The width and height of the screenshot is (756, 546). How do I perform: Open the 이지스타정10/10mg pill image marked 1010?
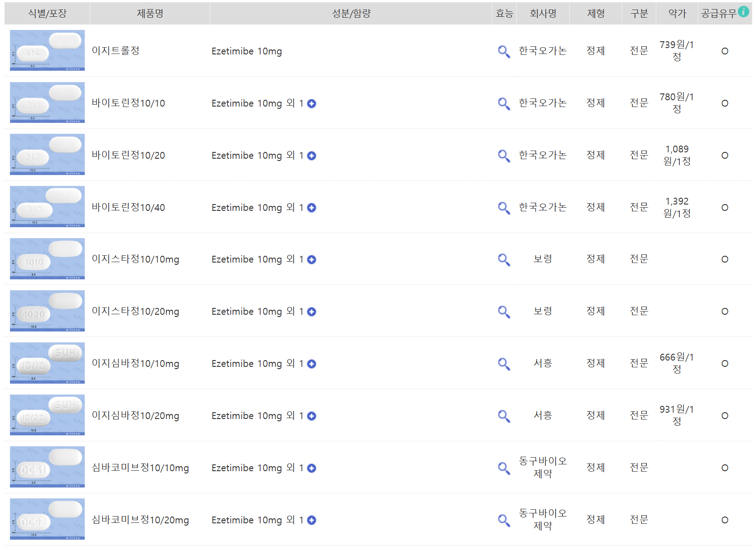tap(47, 258)
